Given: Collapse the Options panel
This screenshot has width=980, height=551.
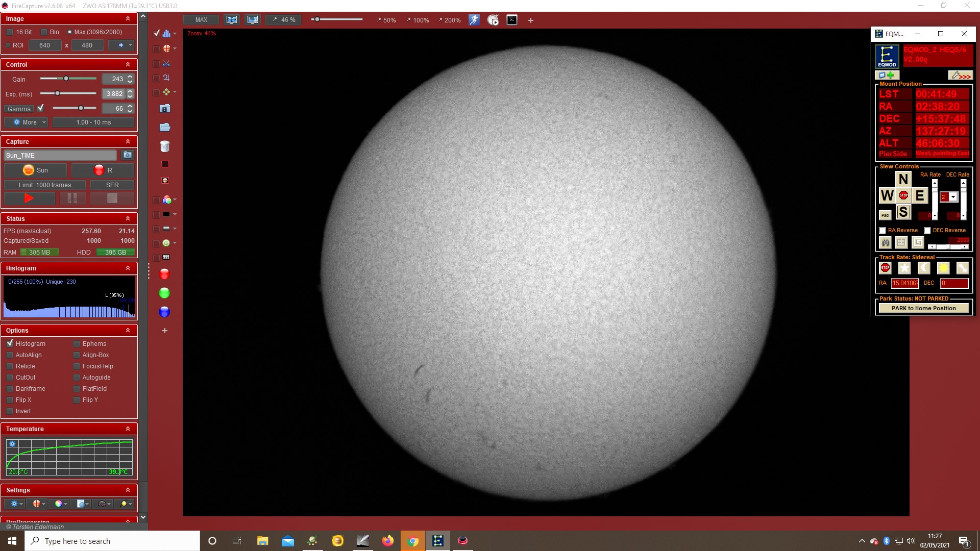Looking at the screenshot, I should point(128,331).
